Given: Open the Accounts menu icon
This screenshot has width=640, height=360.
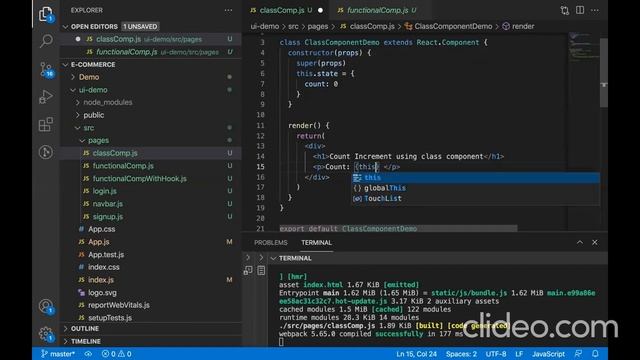Looking at the screenshot, I should (46, 306).
